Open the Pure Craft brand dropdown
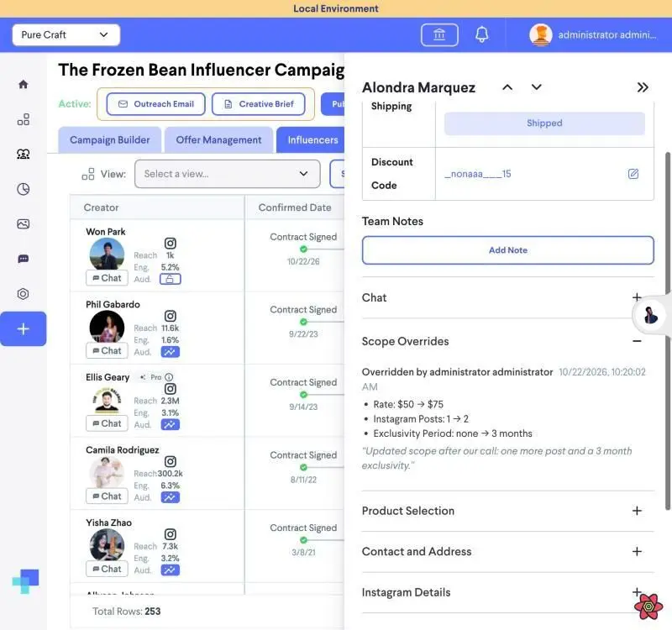The image size is (672, 630). pyautogui.click(x=66, y=34)
